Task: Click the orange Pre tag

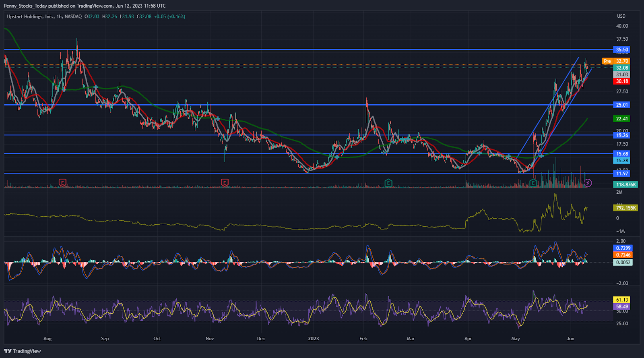Action: tap(607, 61)
